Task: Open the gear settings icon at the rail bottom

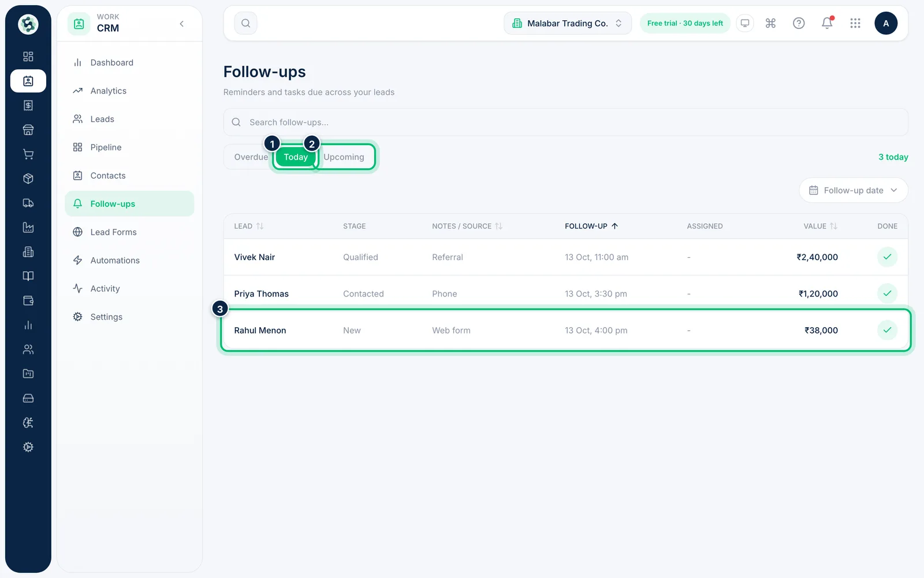Action: click(28, 447)
